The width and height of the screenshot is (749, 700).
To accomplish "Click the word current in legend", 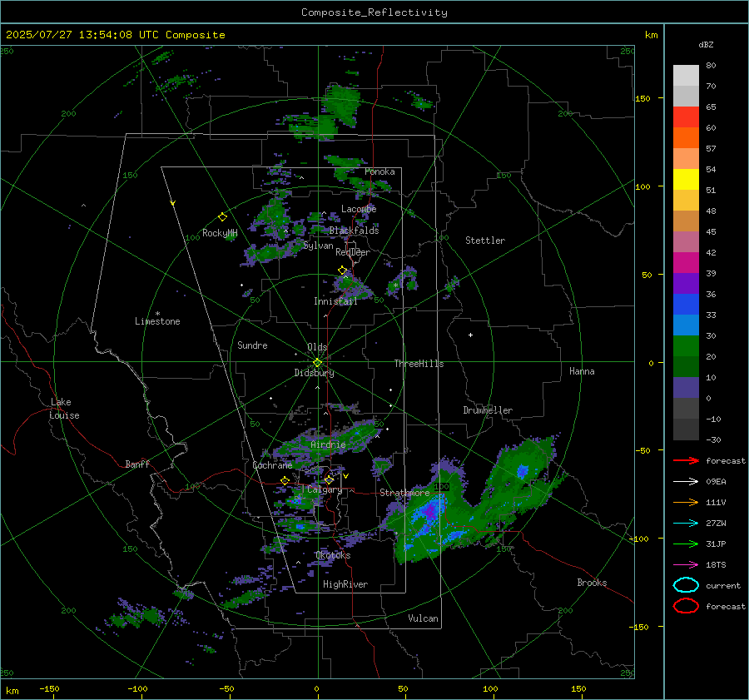I will [x=723, y=586].
